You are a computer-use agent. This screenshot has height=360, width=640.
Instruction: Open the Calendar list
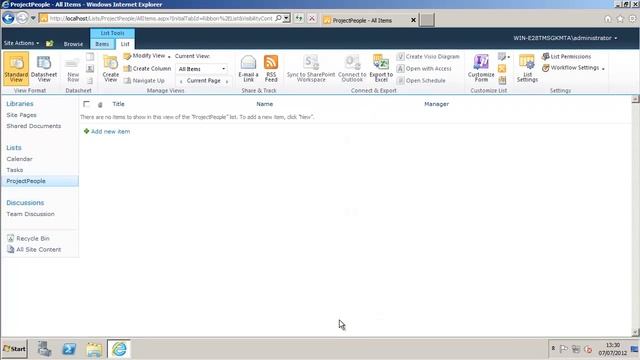click(19, 159)
